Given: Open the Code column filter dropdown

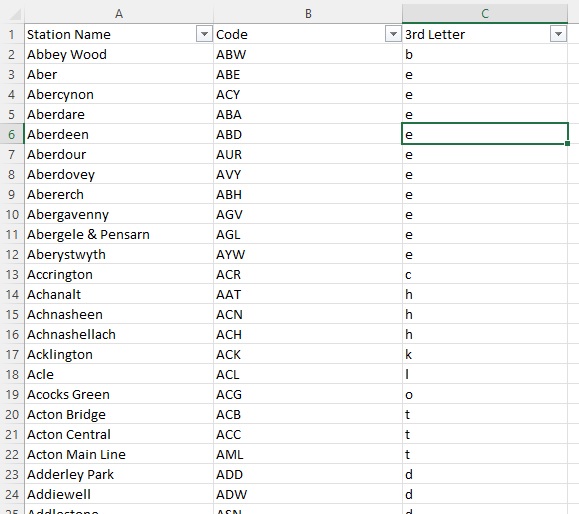Looking at the screenshot, I should pyautogui.click(x=393, y=34).
